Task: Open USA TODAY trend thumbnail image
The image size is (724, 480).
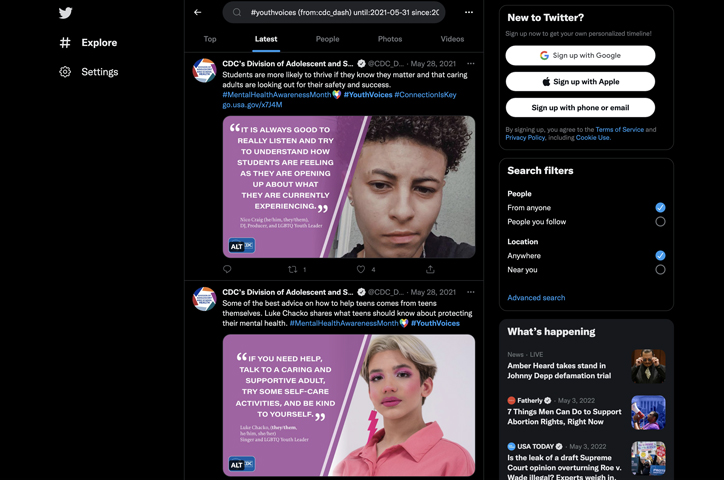Action: tap(648, 458)
